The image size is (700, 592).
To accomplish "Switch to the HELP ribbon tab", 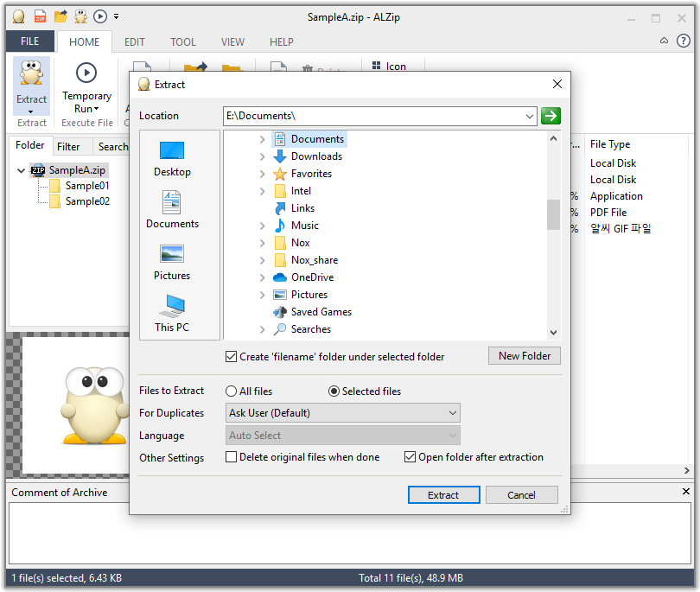I will [x=281, y=42].
